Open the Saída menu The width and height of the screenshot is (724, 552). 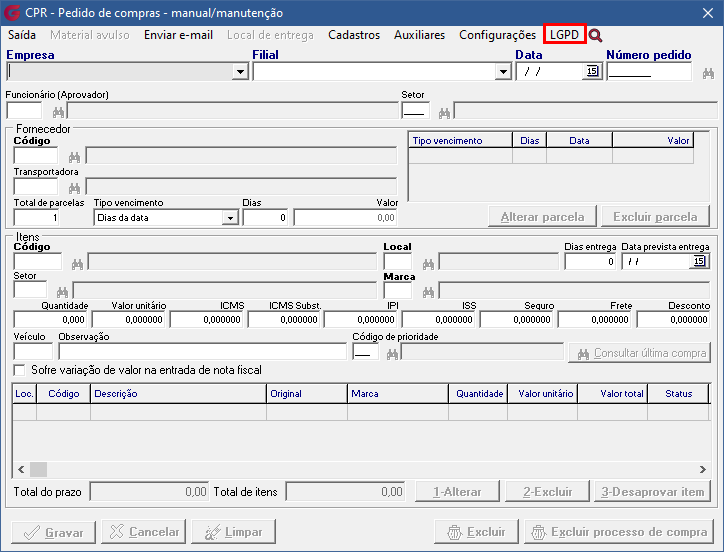tap(22, 35)
